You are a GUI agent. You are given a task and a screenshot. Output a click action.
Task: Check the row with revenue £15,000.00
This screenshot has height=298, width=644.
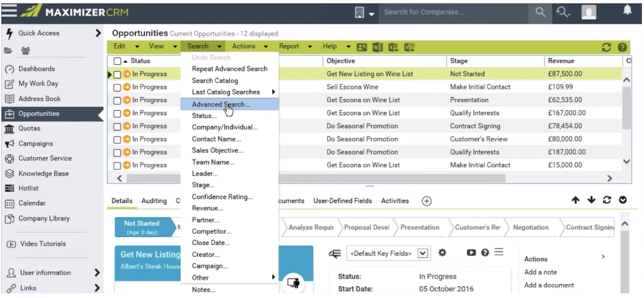pyautogui.click(x=117, y=166)
